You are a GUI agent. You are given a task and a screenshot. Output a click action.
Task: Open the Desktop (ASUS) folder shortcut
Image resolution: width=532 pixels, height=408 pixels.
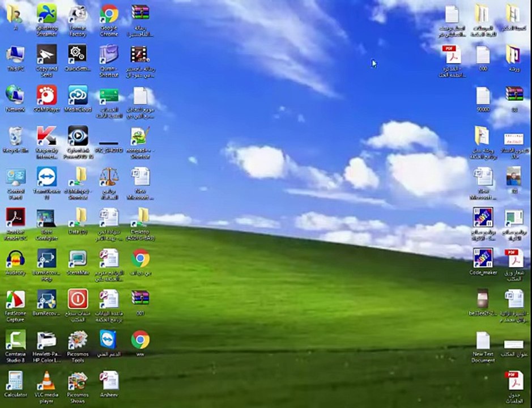[140, 224]
